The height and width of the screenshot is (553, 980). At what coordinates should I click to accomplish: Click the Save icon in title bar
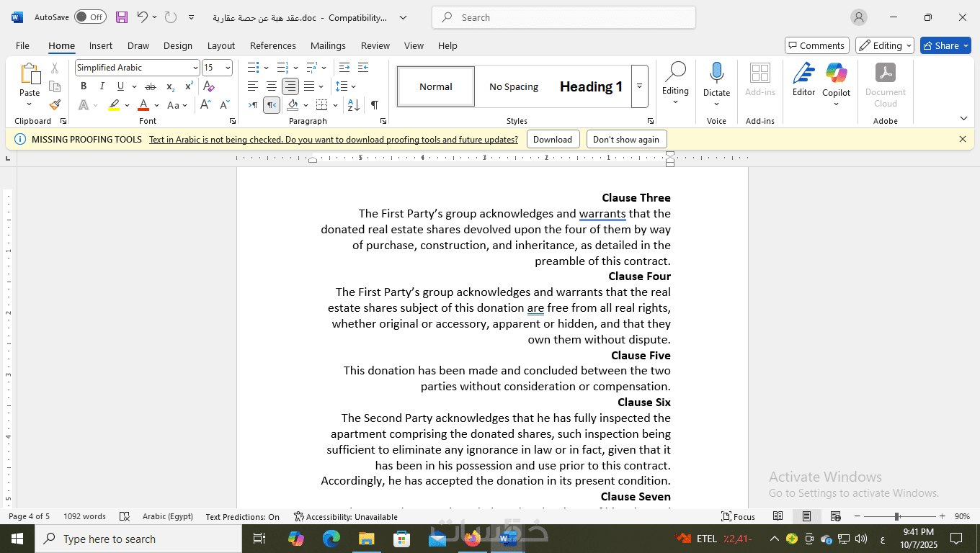[122, 17]
